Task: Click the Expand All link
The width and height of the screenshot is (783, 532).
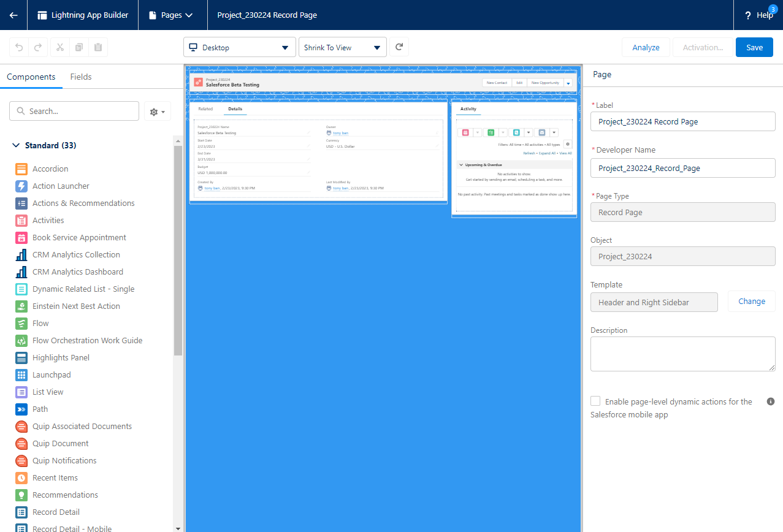Action: [x=546, y=153]
